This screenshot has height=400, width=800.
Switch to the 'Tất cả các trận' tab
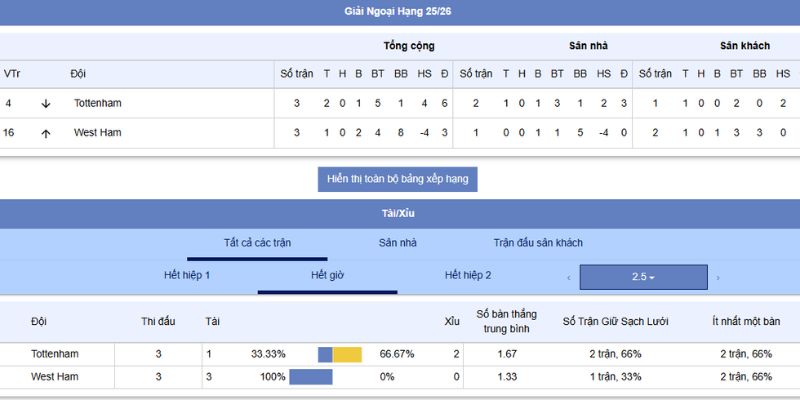[257, 243]
